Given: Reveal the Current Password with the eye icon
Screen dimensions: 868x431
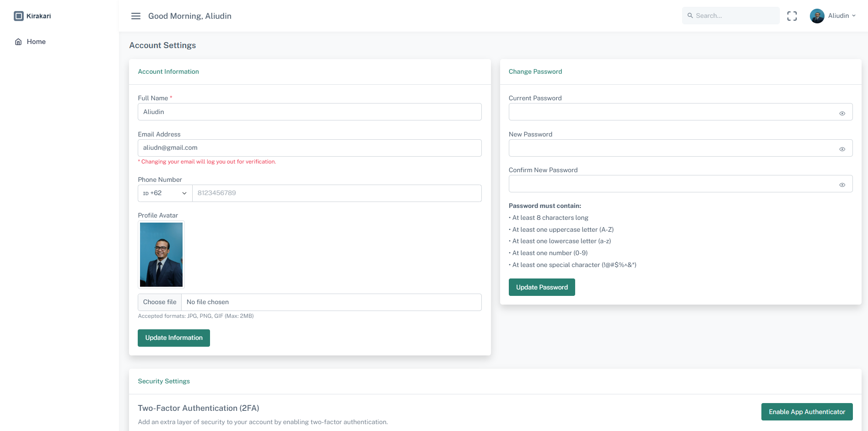Looking at the screenshot, I should click(x=842, y=113).
